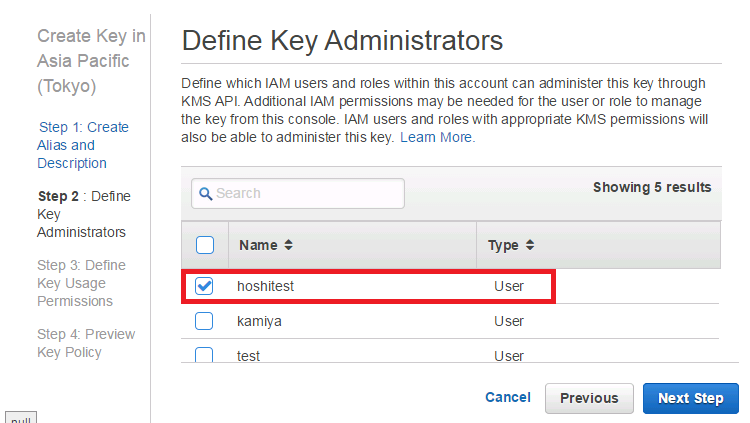Check the kamiya user checkbox
This screenshot has height=423, width=750.
pyautogui.click(x=204, y=321)
